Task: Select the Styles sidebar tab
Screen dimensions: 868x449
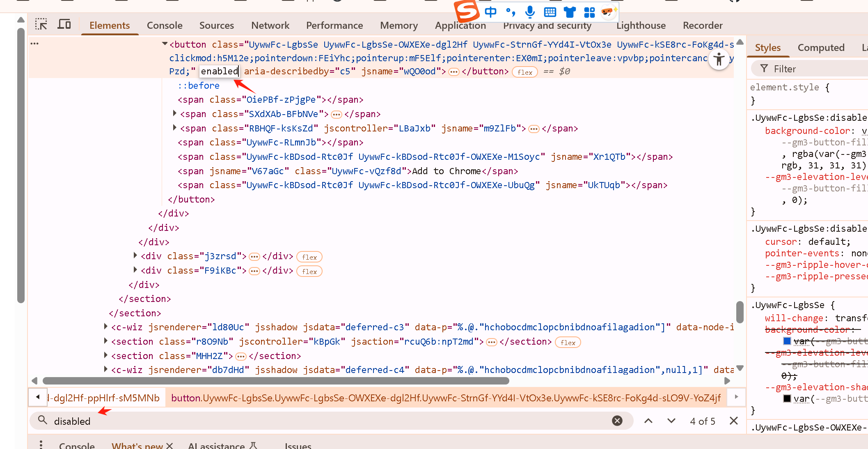Action: pos(768,48)
